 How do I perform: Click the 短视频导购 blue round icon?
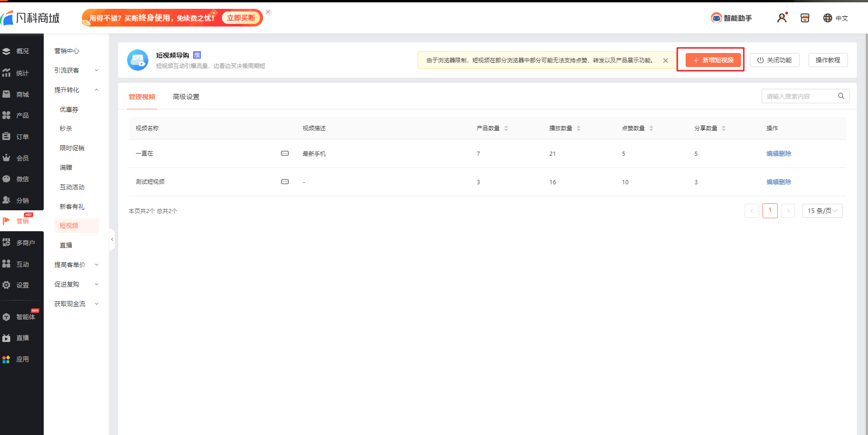tap(138, 60)
